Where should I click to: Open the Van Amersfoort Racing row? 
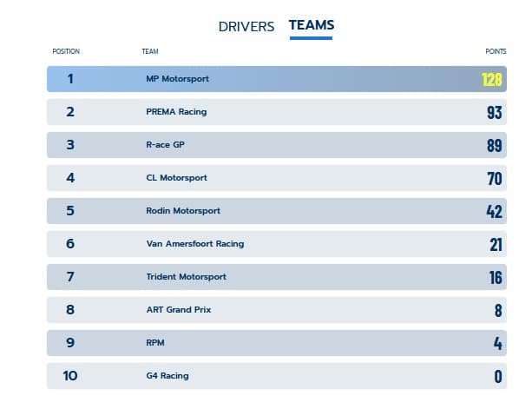pyautogui.click(x=277, y=244)
